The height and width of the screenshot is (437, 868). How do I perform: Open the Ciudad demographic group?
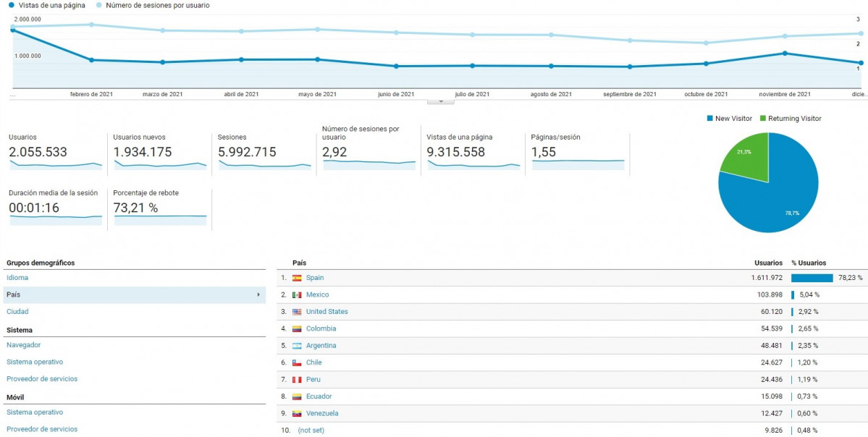[x=17, y=311]
